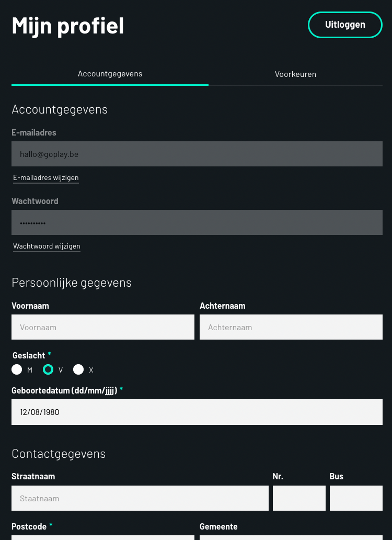
Task: Click the Gemeente field below its label
Action: (x=291, y=537)
